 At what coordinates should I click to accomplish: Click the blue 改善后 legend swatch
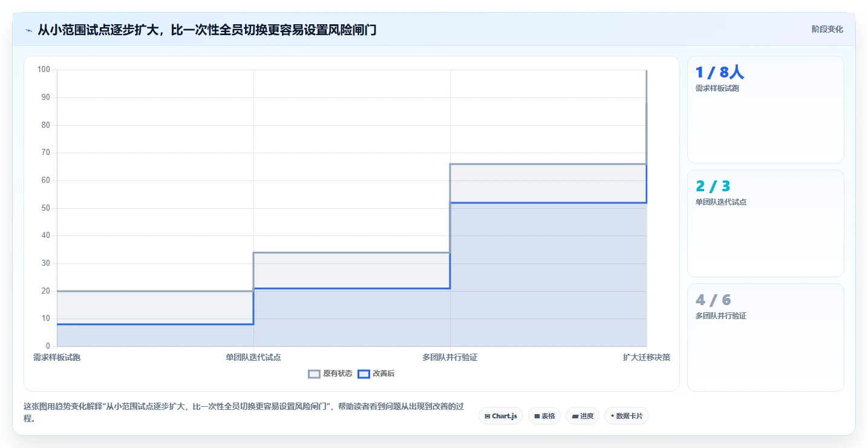pos(364,374)
